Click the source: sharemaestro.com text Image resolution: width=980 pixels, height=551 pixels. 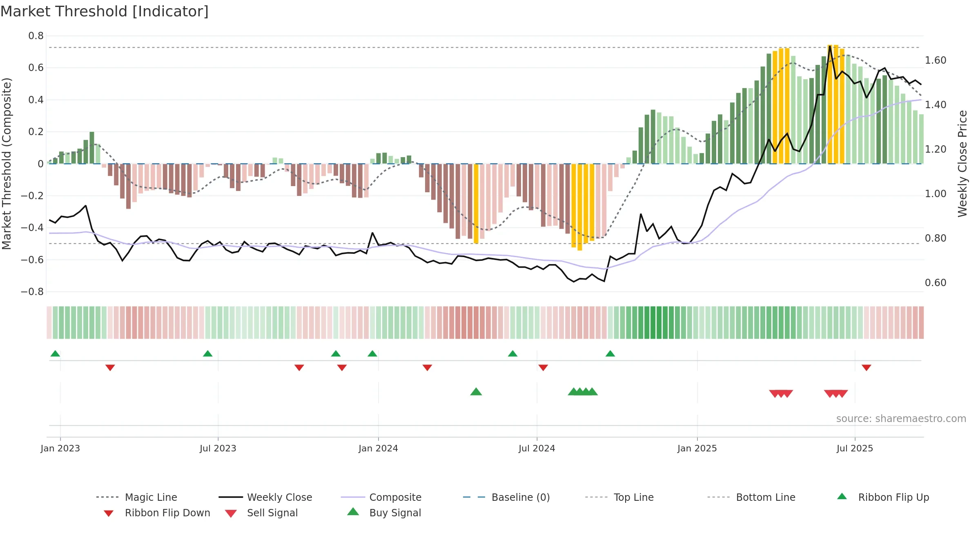pos(901,419)
